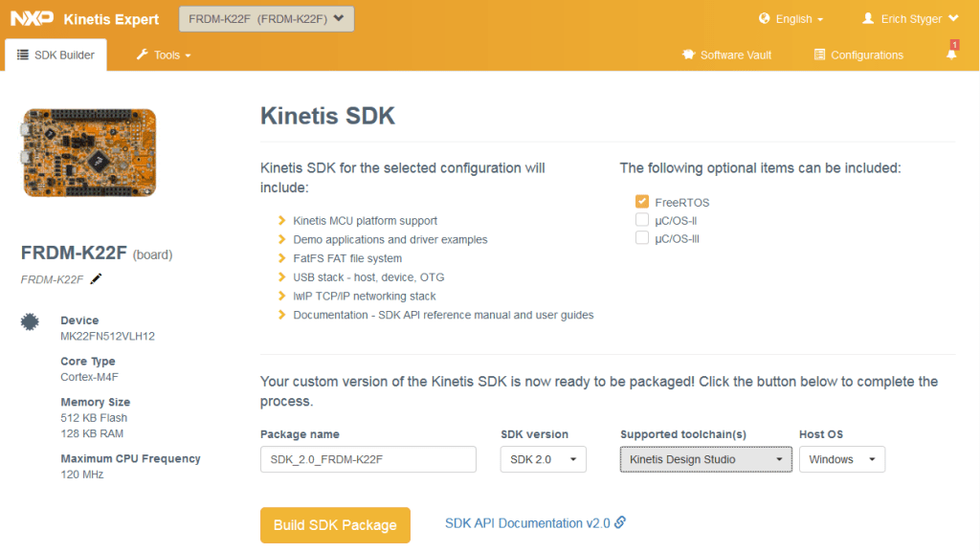Click the user profile icon
Screen dimensions: 980x552
coord(868,19)
